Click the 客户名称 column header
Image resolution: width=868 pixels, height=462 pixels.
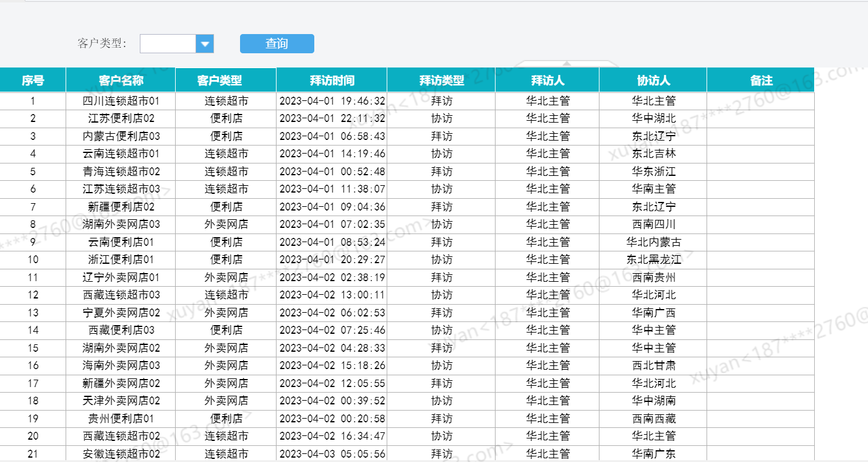(x=121, y=81)
